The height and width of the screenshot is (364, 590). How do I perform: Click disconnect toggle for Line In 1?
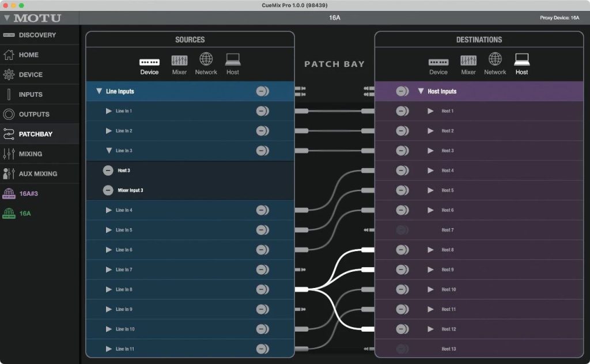coord(262,111)
